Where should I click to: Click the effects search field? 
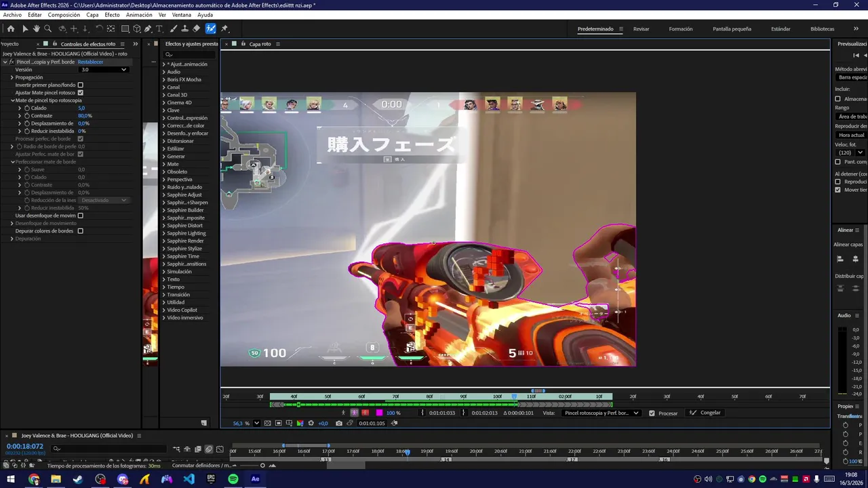click(190, 54)
